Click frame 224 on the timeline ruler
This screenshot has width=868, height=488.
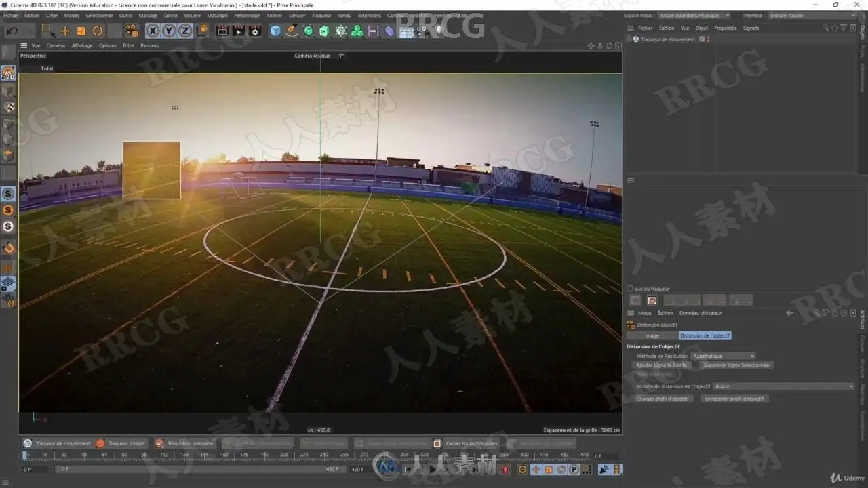coord(304,455)
